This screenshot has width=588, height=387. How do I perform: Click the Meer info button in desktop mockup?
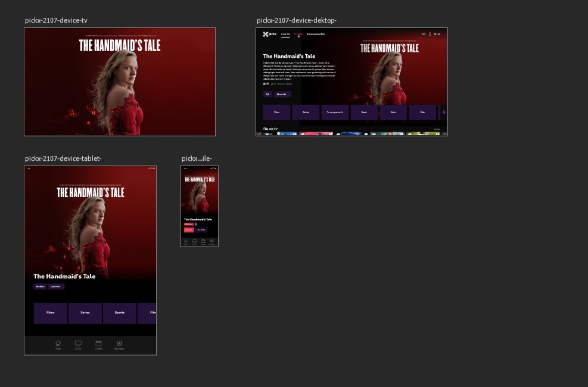282,94
